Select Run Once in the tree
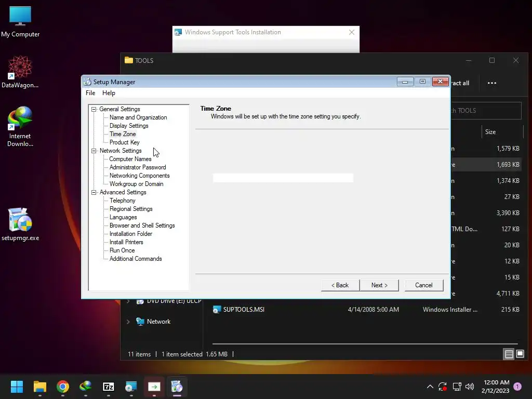This screenshot has height=399, width=532. (x=122, y=250)
